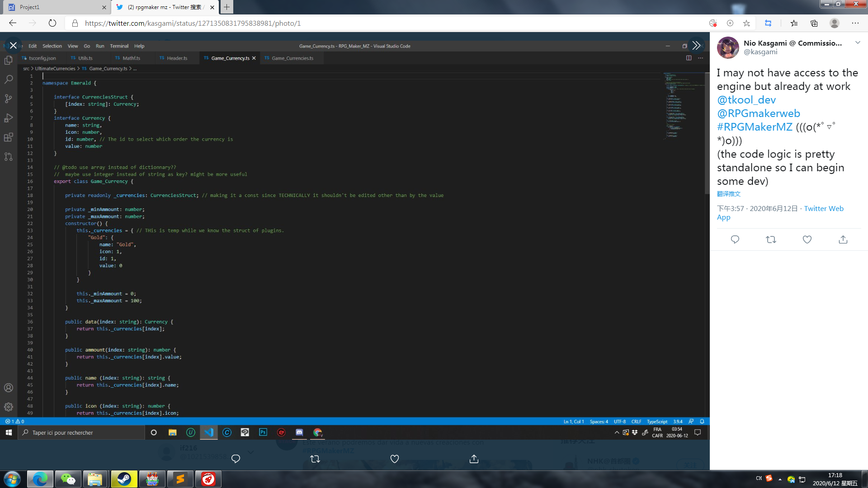Open the browser settings ellipsis menu
This screenshot has height=488, width=868.
[x=855, y=23]
